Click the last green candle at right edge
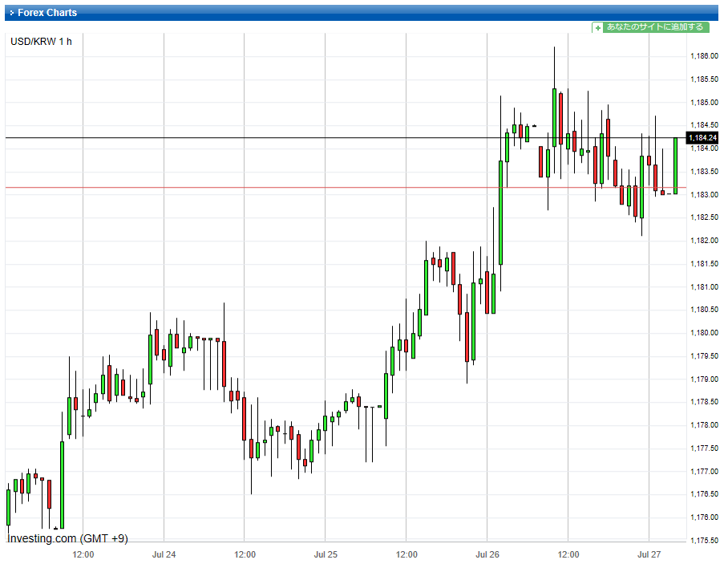728x572 pixels. point(675,165)
